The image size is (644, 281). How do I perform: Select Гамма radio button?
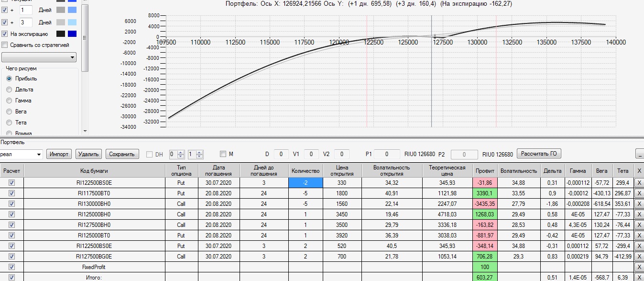coord(9,101)
